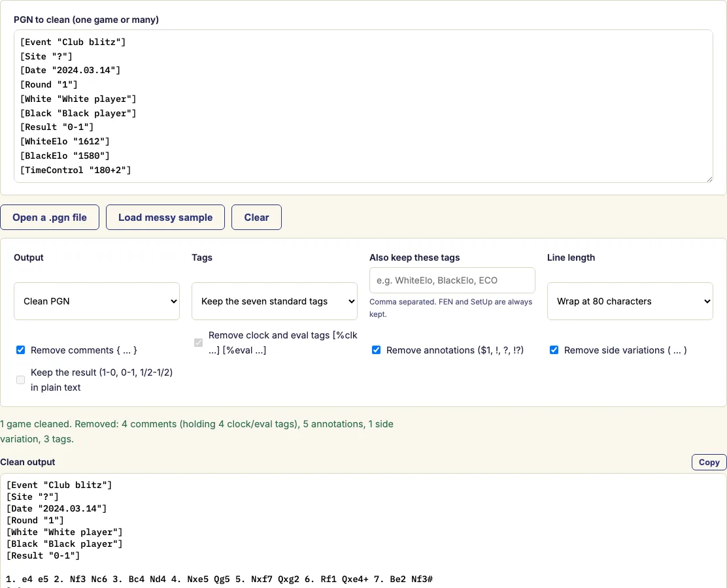The height and width of the screenshot is (588, 727).
Task: Toggle Remove annotations checkbox
Action: pyautogui.click(x=376, y=350)
